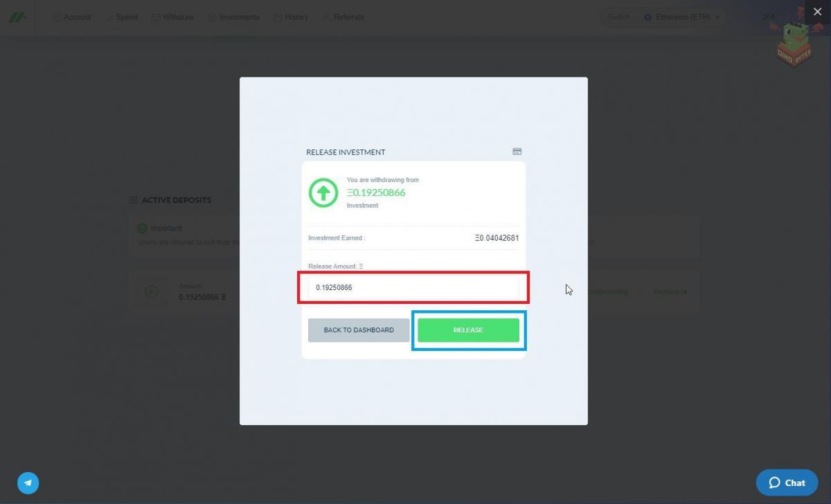831x504 pixels.
Task: Click the site logo in the navbar
Action: click(17, 17)
